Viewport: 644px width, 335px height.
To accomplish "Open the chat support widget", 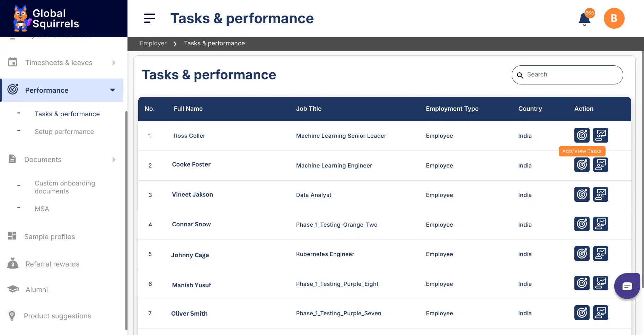I will pos(627,286).
